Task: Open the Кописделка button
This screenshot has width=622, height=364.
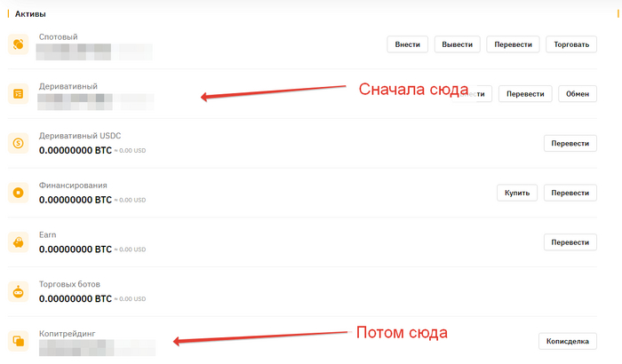Action: [567, 341]
